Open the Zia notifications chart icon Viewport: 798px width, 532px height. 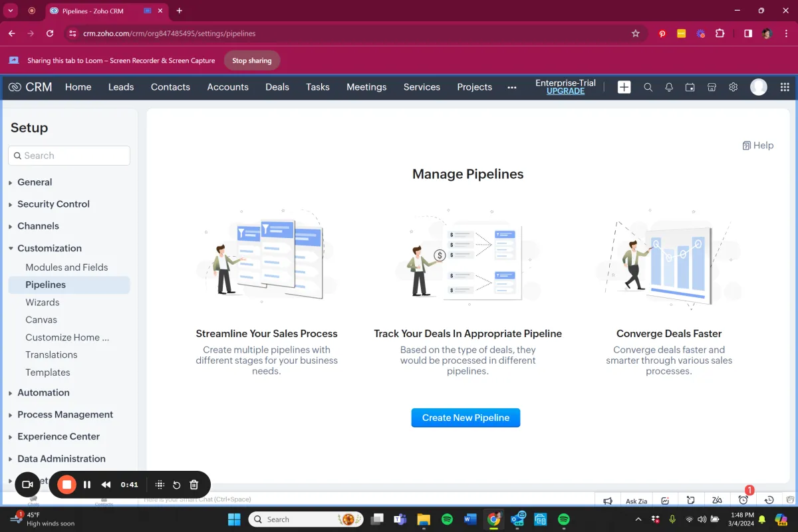pos(665,501)
